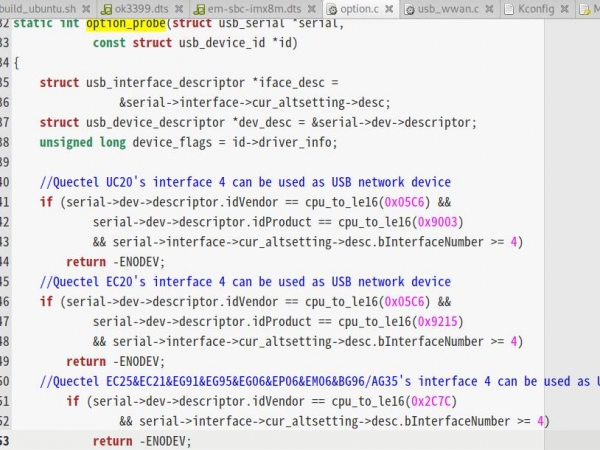Click the ok3399.dts tab's file icon
The height and width of the screenshot is (450, 600).
(x=104, y=9)
